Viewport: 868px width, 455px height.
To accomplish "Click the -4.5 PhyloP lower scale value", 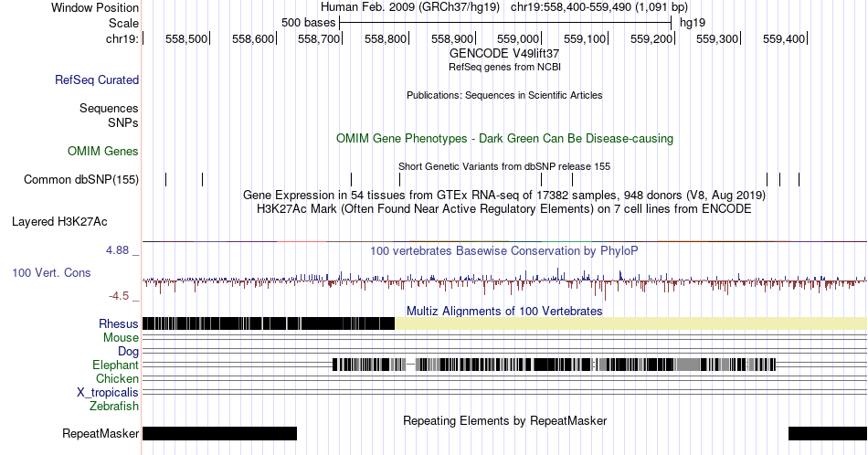I will click(119, 296).
